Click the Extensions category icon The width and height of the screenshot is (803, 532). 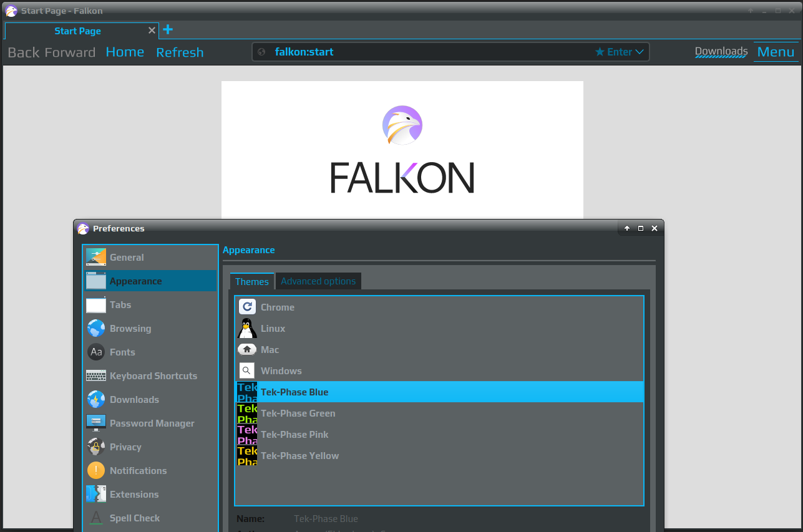[96, 494]
